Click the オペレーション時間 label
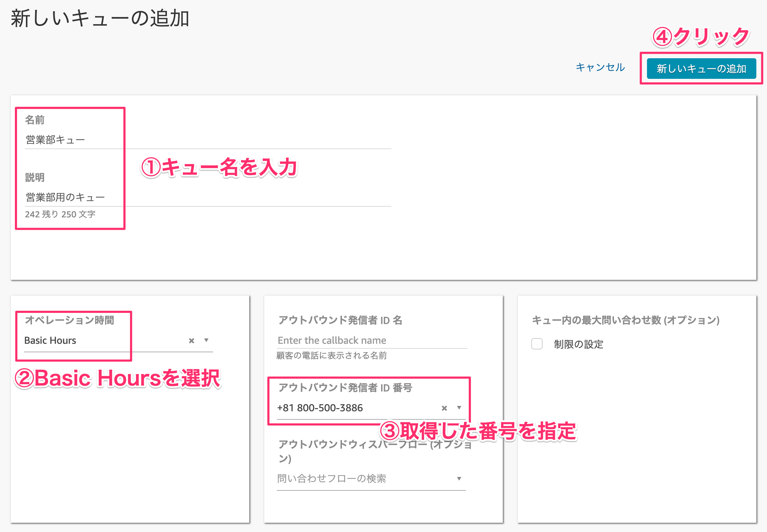The image size is (767, 532). [70, 320]
